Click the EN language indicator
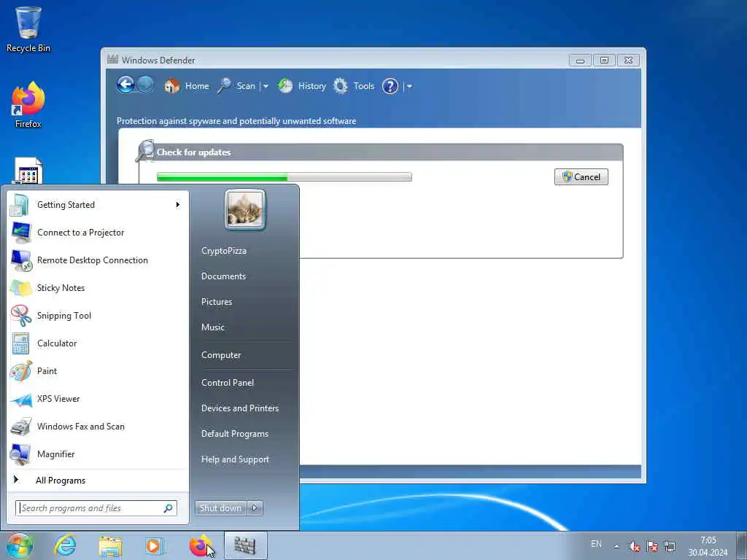Viewport: 747px width, 560px height. 596,544
